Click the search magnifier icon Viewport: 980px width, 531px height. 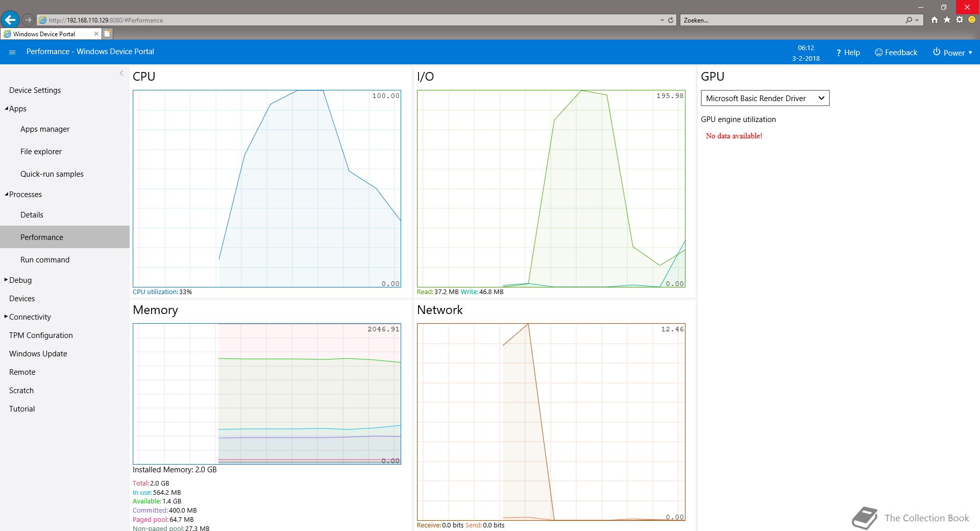pyautogui.click(x=909, y=20)
